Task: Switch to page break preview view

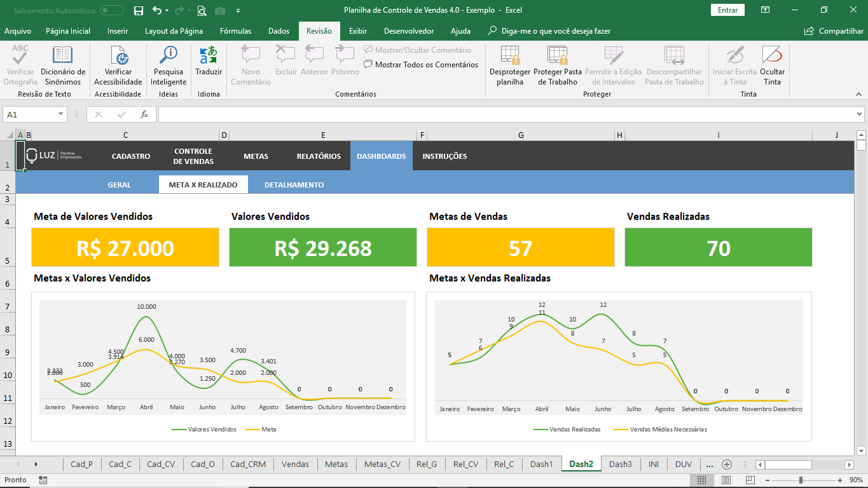Action: [750, 480]
